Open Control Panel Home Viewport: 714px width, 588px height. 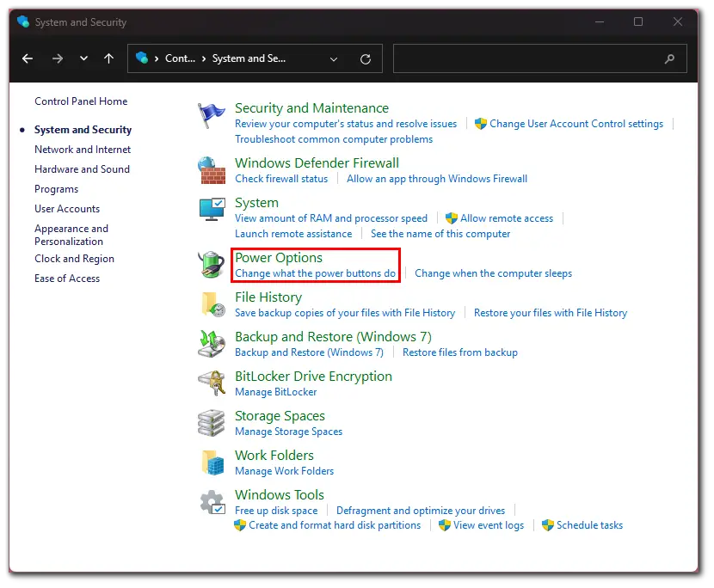[81, 101]
